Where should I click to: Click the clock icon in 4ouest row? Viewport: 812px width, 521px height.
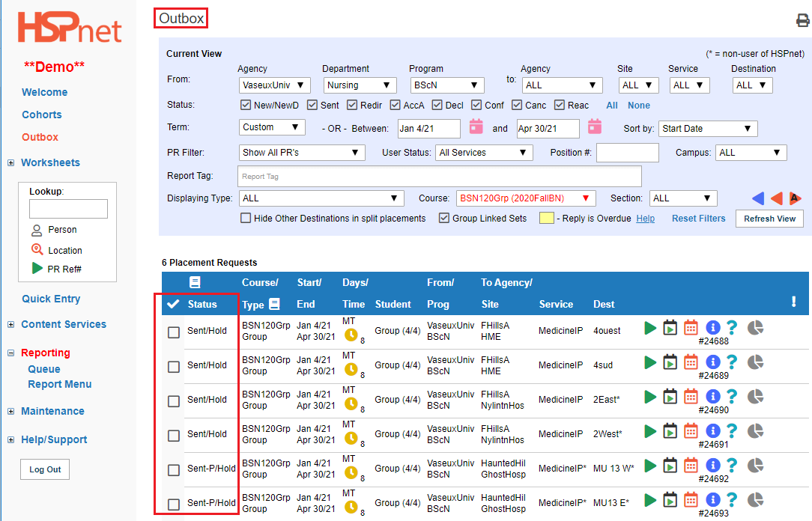(351, 335)
